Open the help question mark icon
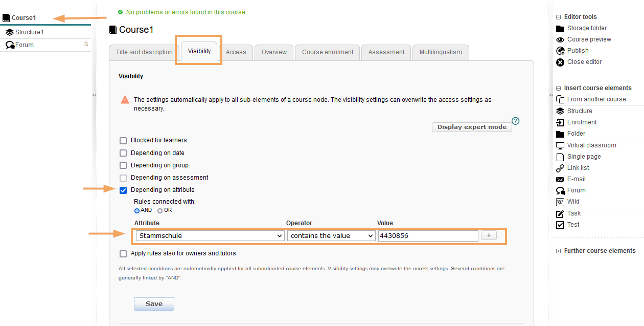The image size is (644, 326). pyautogui.click(x=516, y=121)
